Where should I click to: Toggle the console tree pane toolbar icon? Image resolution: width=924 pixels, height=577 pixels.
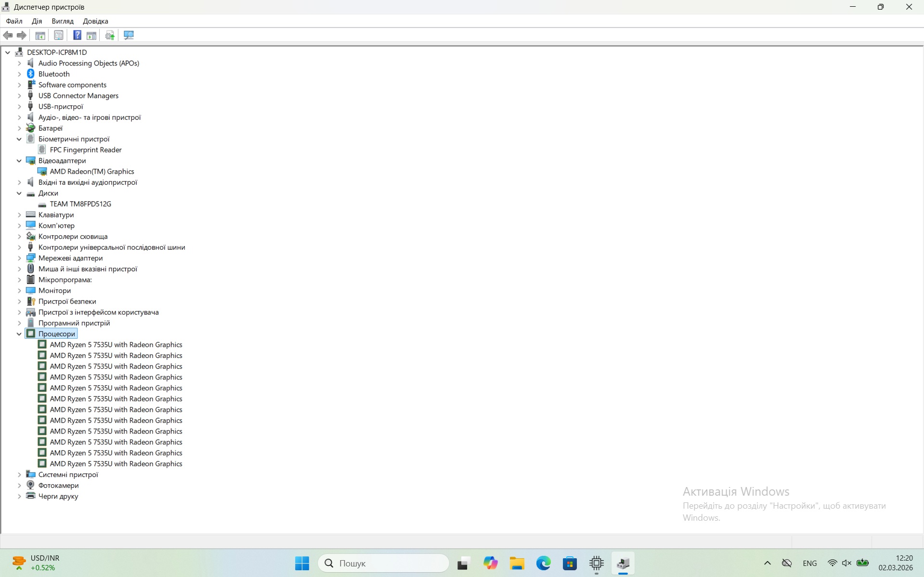[x=40, y=35]
